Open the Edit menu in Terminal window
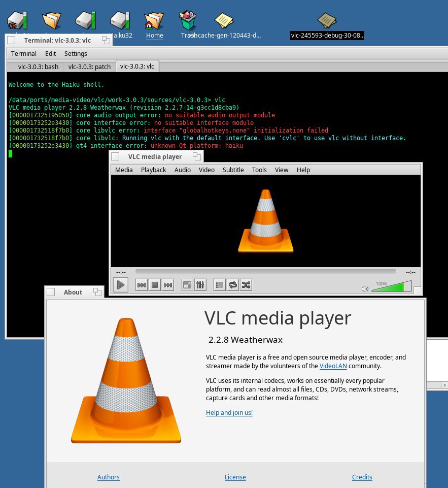 pos(50,53)
